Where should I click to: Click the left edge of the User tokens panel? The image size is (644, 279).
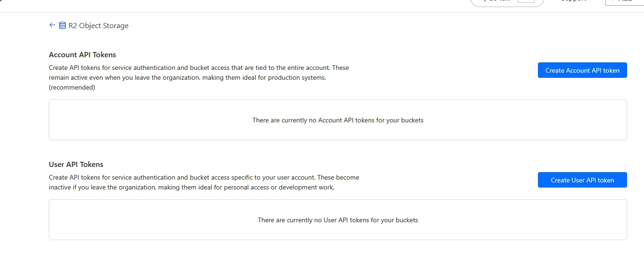point(51,220)
